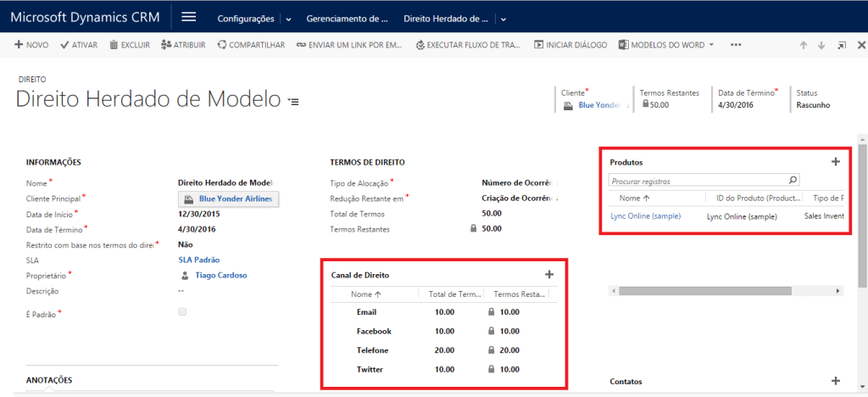The image size is (868, 397).
Task: Open the Lync Online (sample) product link
Action: [645, 216]
